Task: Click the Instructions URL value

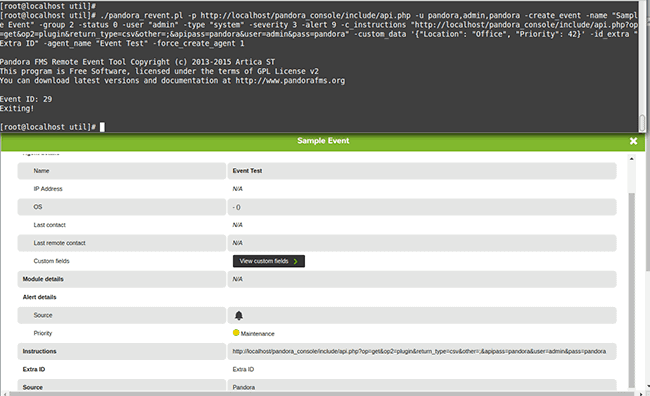Action: (419, 351)
